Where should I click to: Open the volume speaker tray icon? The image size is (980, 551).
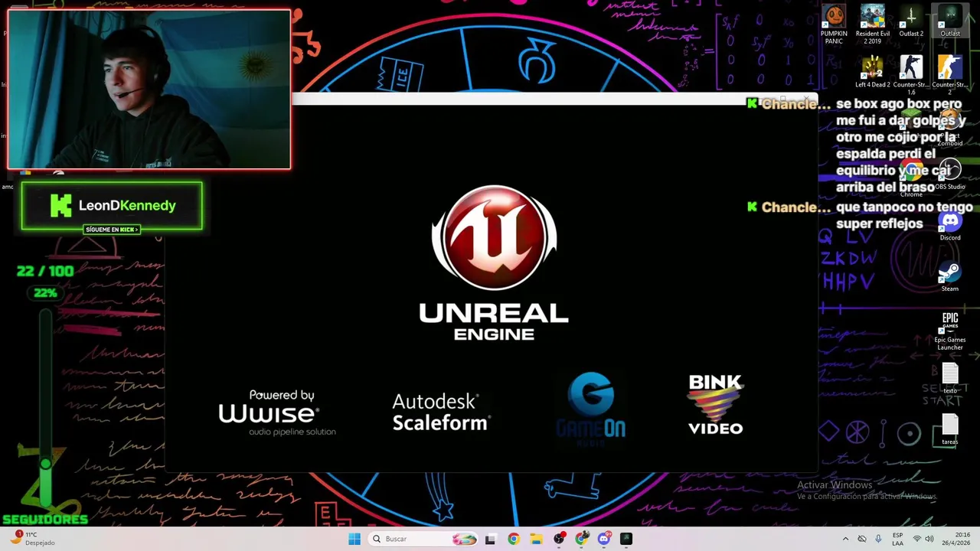(x=929, y=539)
